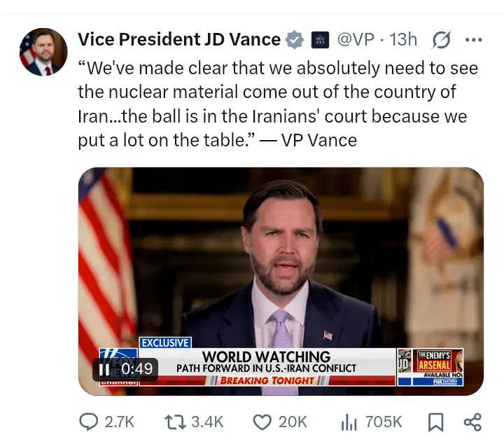Click the White House affiliation badge
Viewport: 504px width, 444px height.
click(x=320, y=40)
